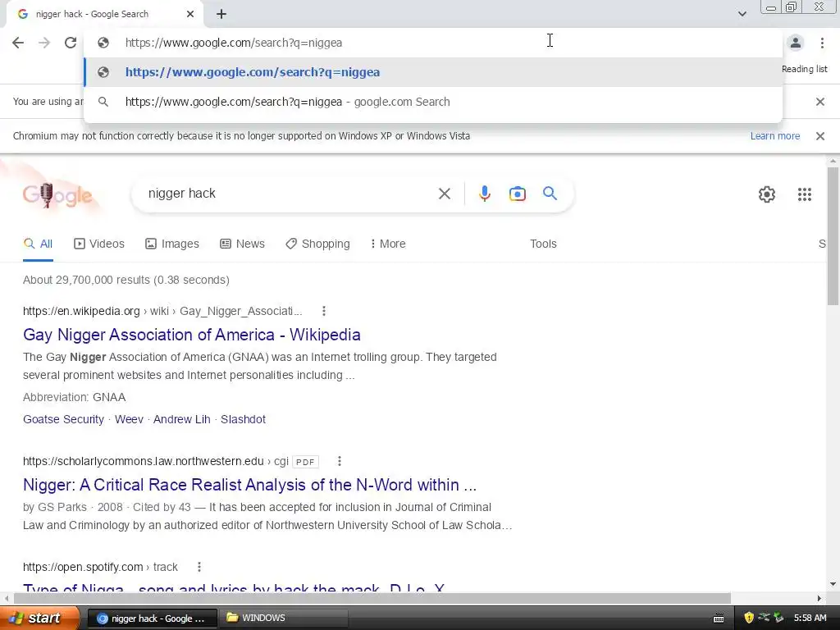
Task: Click inside the address bar URL text
Action: [x=234, y=43]
